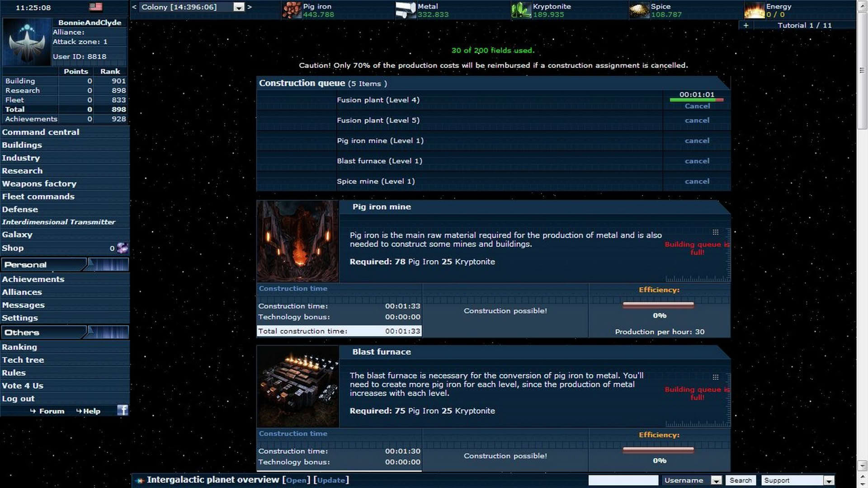This screenshot has height=488, width=868.
Task: Expand the tutorial plus button
Action: coord(746,25)
